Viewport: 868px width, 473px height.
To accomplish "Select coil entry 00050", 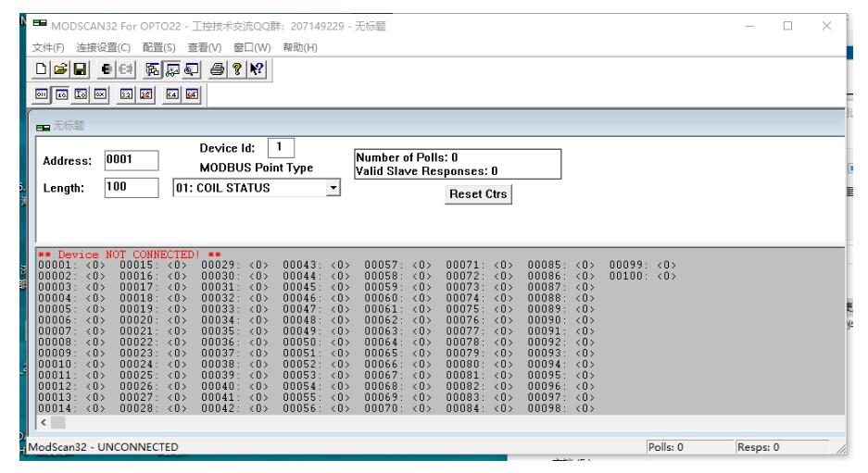I will (x=316, y=342).
